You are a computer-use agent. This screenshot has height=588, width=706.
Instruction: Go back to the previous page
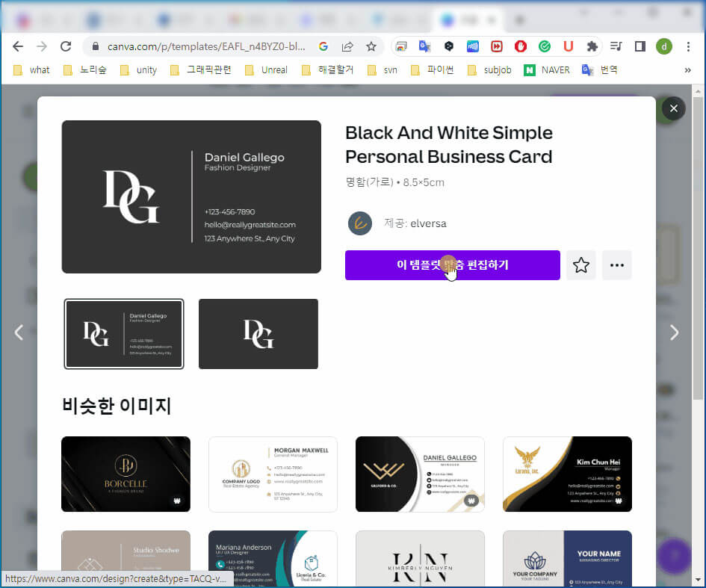tap(18, 46)
